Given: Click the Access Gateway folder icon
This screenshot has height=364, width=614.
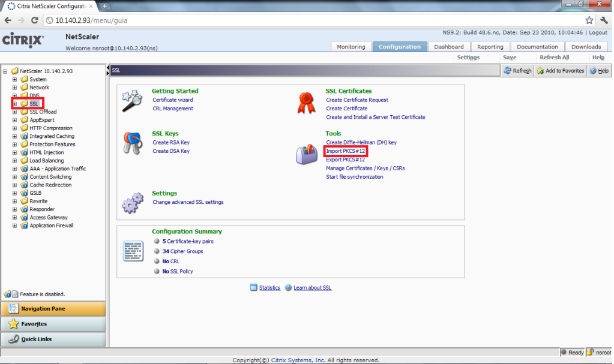Looking at the screenshot, I should (24, 217).
